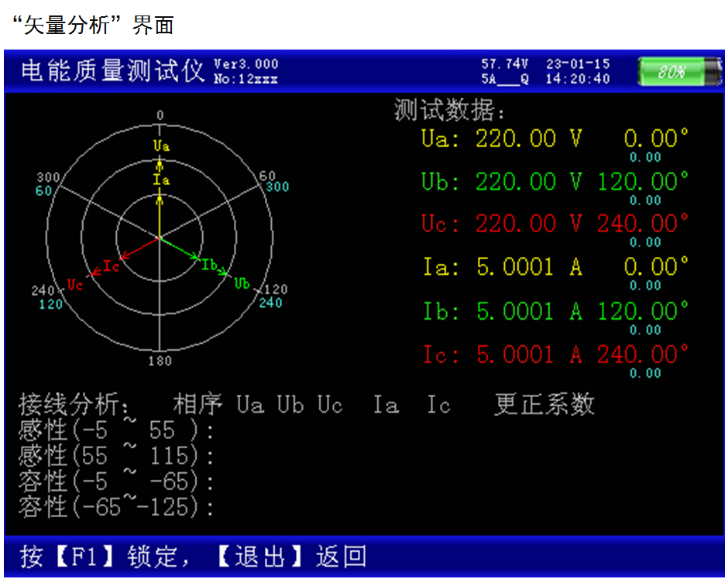Select the green Ib label on phasor diagram
This screenshot has height=579, width=728.
pos(209,265)
